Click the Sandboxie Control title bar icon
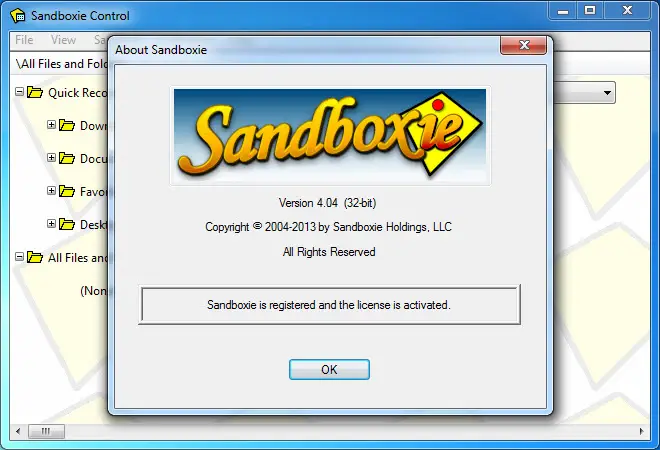This screenshot has width=660, height=450. point(18,16)
